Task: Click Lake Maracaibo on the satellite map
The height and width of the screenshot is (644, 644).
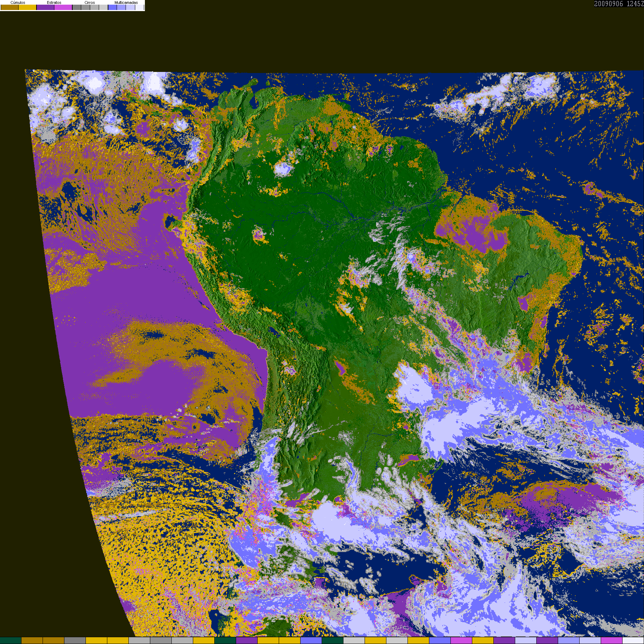Action: click(254, 103)
